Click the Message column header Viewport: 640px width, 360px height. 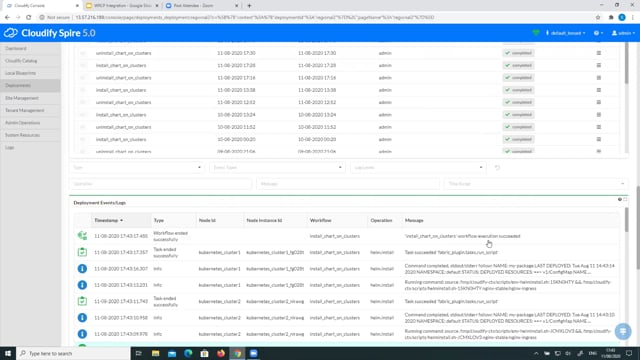pyautogui.click(x=414, y=220)
